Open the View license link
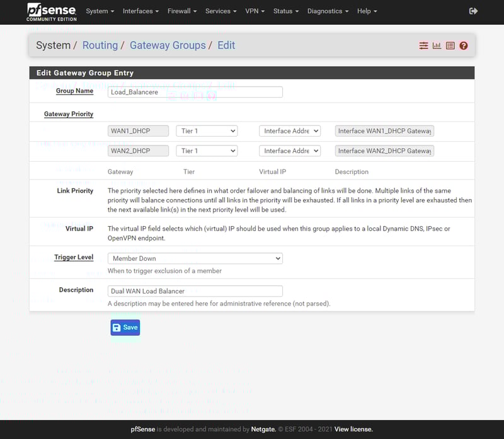This screenshot has height=439, width=504. [x=353, y=429]
